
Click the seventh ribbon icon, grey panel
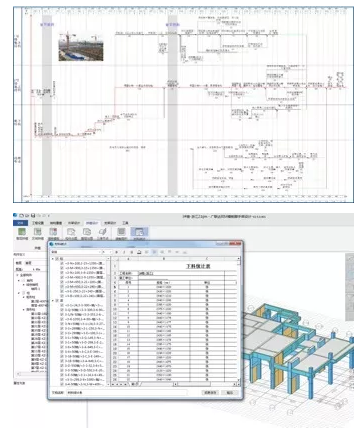[121, 232]
